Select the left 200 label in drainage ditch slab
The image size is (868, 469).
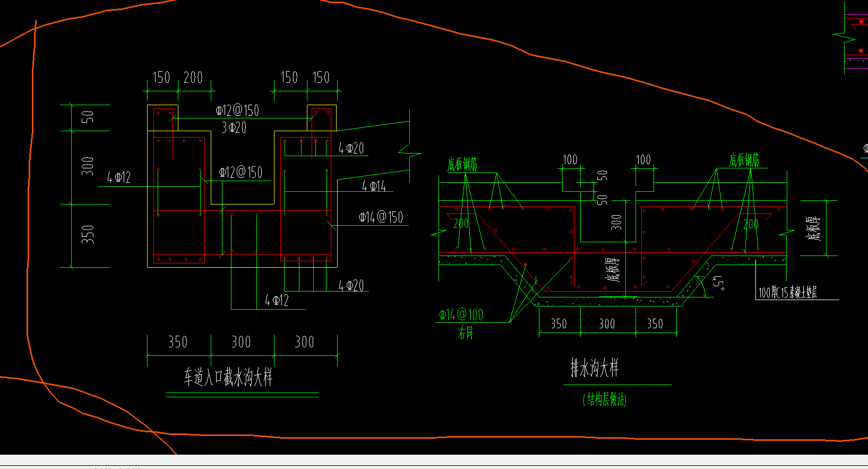461,224
